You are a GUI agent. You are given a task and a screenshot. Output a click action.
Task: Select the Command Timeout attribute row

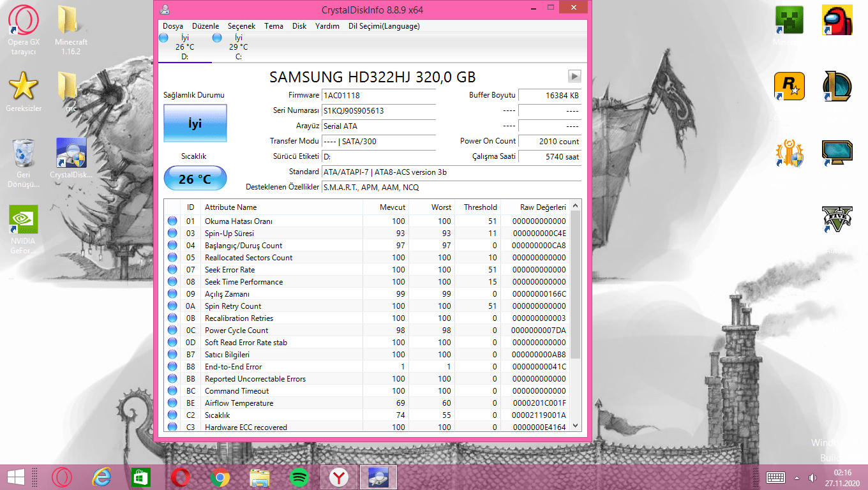[366, 391]
